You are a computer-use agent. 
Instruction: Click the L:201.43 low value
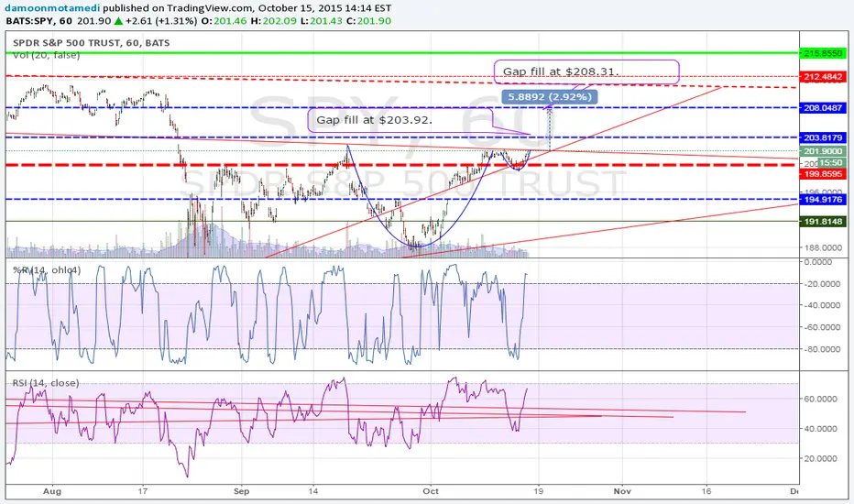point(322,21)
